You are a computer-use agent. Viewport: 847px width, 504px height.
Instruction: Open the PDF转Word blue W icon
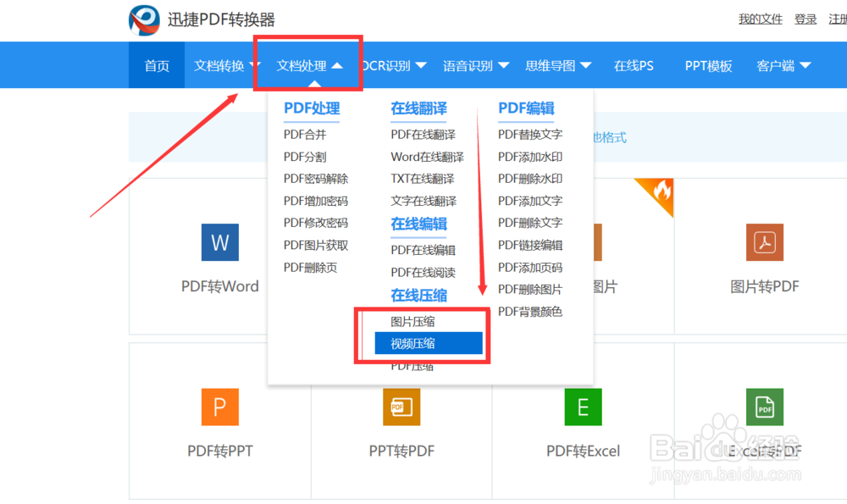[x=220, y=242]
